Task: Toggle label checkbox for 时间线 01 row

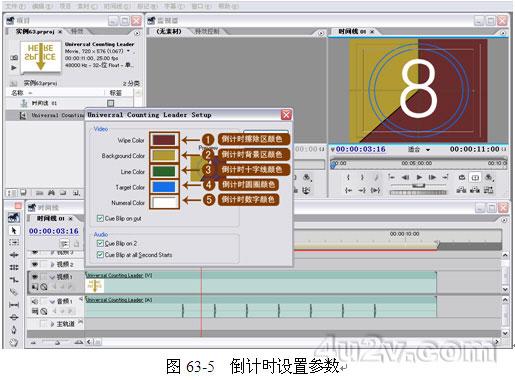Action: (x=110, y=103)
